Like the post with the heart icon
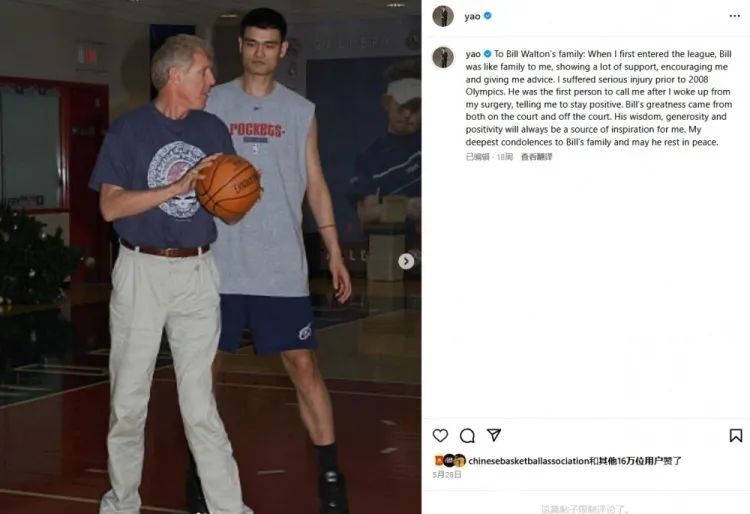Screen dimensions: 750x514 pyautogui.click(x=440, y=435)
